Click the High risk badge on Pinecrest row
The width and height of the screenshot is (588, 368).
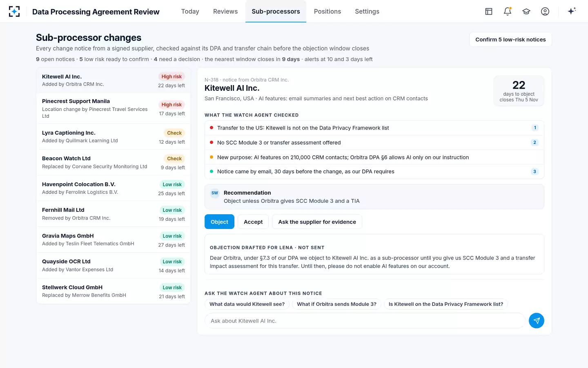point(171,105)
